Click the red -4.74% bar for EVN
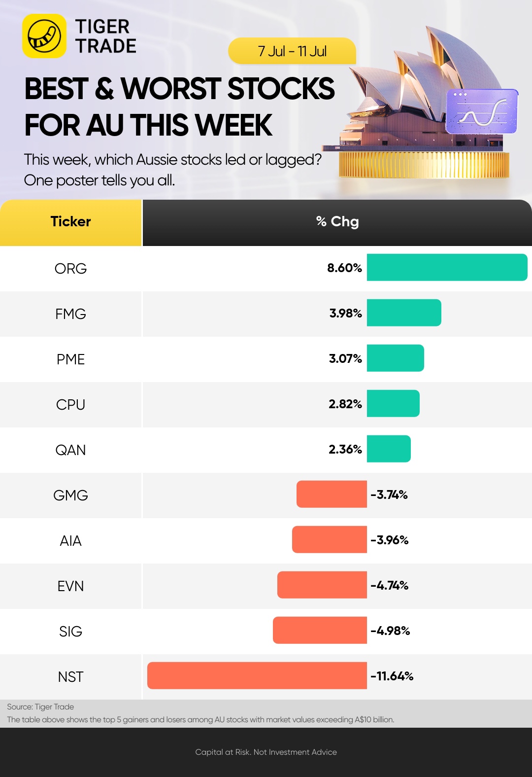The width and height of the screenshot is (532, 777). coord(322,585)
